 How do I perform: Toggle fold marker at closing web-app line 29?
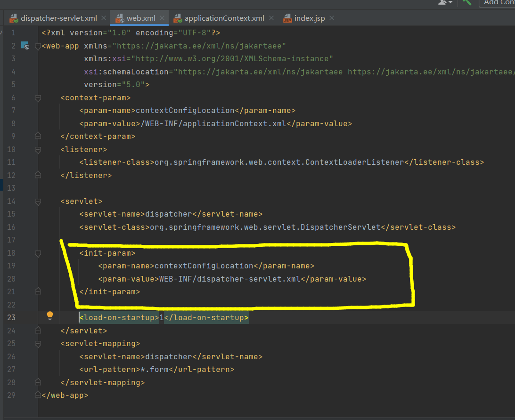pyautogui.click(x=38, y=396)
